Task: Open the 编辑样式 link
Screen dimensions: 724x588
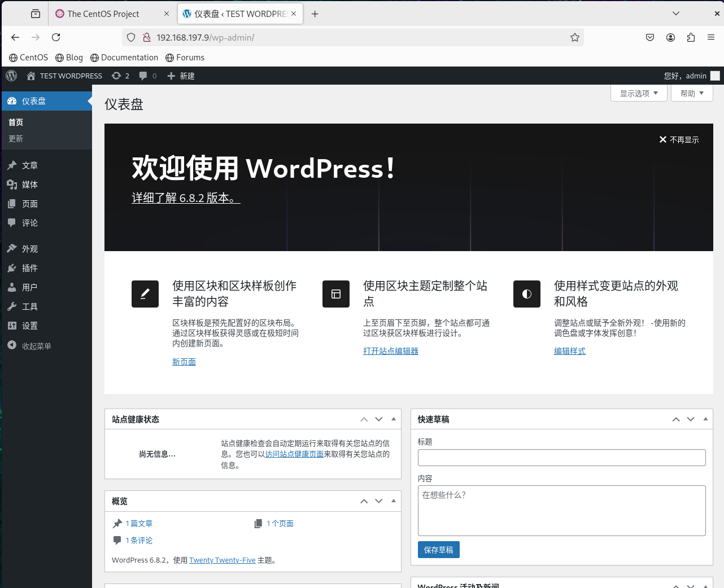Action: point(570,351)
